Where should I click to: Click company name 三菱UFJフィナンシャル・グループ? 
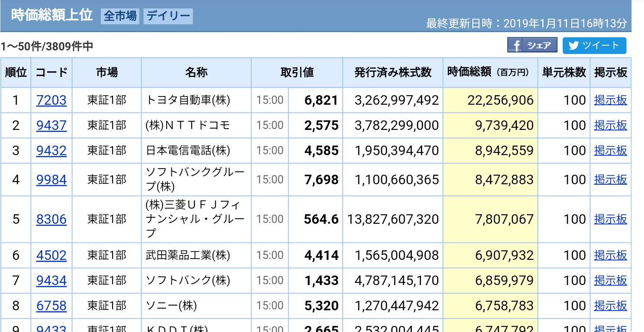(x=195, y=219)
